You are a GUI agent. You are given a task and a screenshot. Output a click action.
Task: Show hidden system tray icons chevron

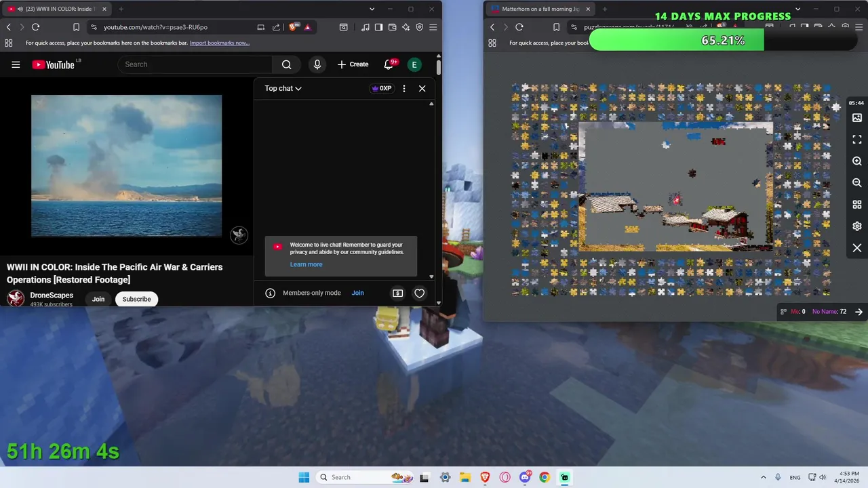(764, 477)
